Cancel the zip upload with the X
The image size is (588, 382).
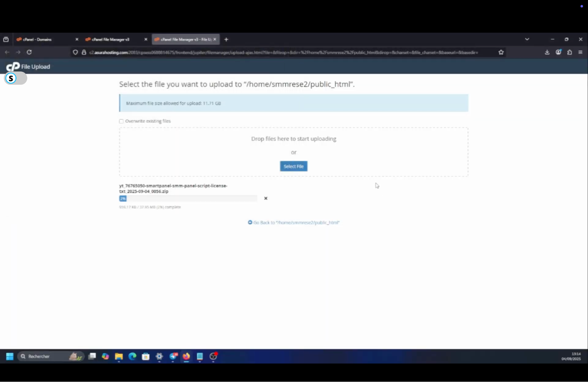tap(266, 198)
